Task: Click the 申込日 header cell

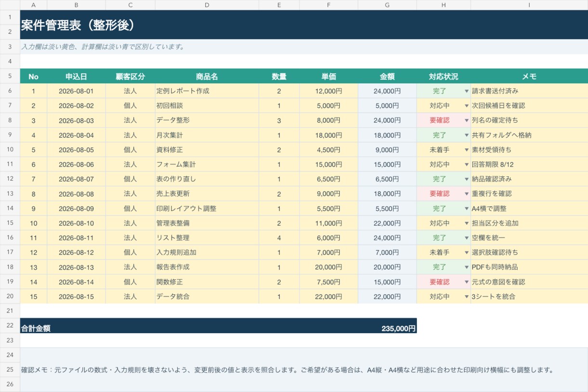Action: (x=76, y=76)
